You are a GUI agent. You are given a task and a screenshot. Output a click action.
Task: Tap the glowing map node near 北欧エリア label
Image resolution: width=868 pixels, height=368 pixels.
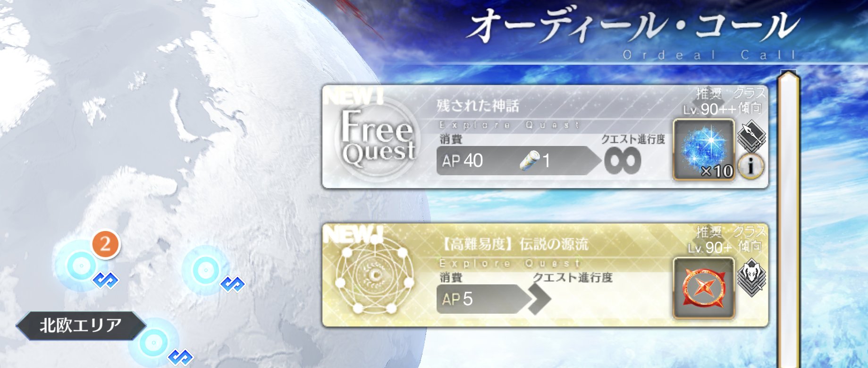coord(153,342)
